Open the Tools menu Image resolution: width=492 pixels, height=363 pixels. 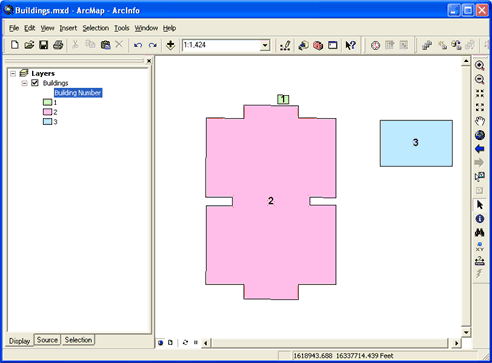tap(122, 28)
